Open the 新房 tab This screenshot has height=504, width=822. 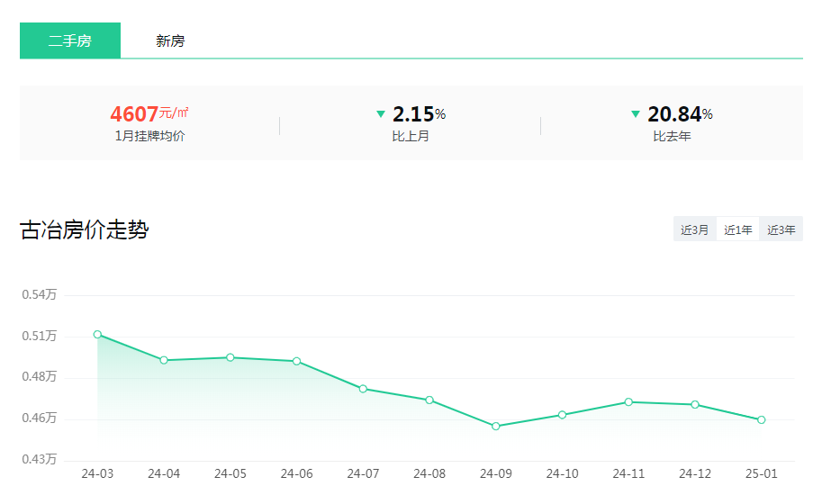(170, 40)
